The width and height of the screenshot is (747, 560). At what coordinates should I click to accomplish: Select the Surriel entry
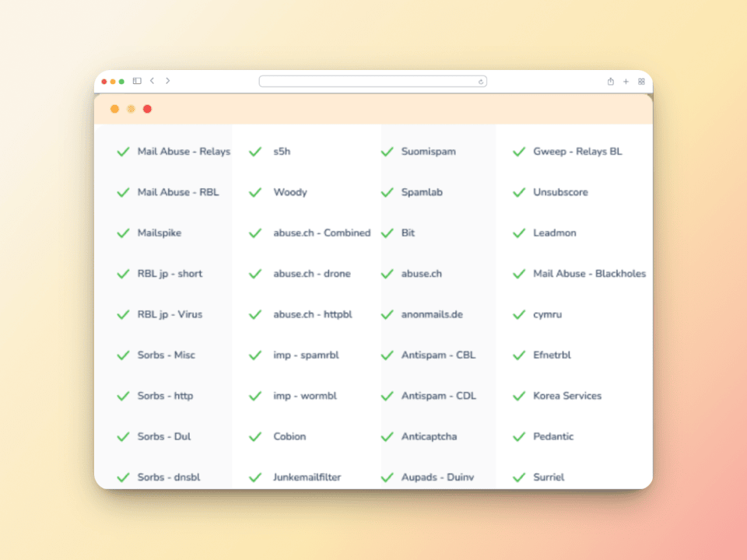tap(549, 477)
